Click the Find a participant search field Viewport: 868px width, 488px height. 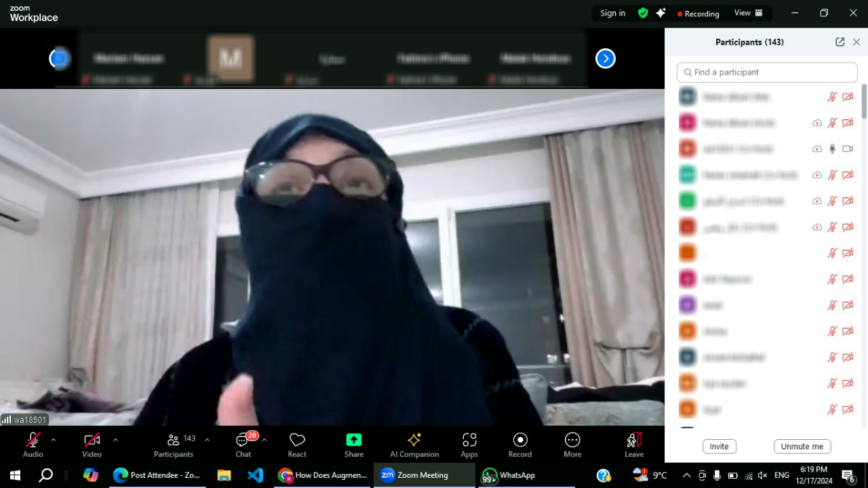tap(767, 72)
